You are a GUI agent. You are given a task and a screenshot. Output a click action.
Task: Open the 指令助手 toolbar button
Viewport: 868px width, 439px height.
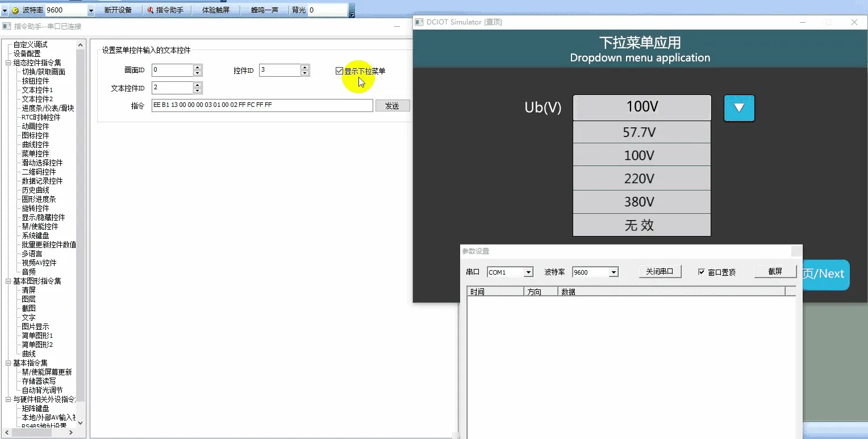click(165, 10)
